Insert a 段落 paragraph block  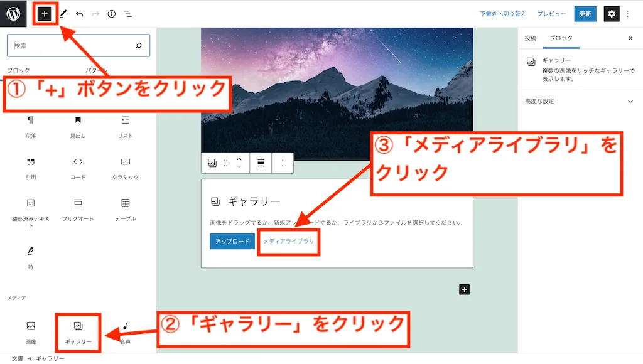pyautogui.click(x=31, y=127)
